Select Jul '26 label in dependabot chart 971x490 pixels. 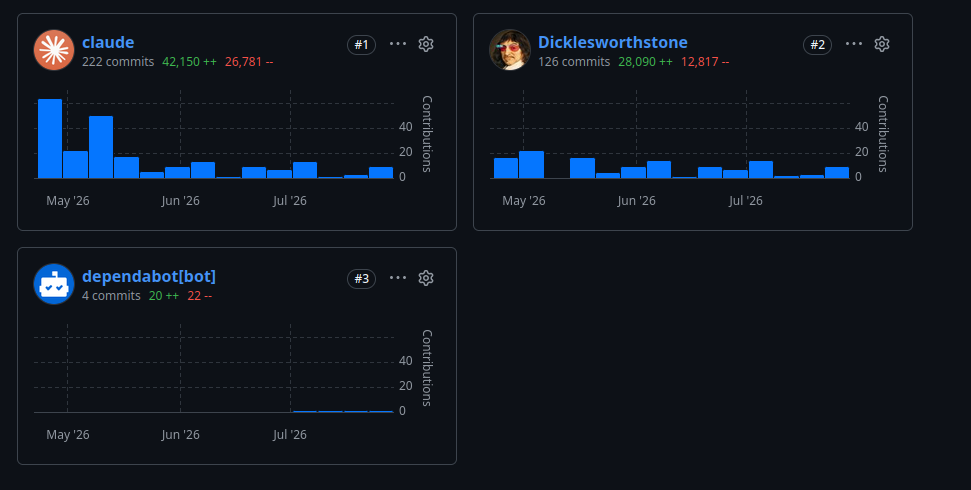[290, 435]
